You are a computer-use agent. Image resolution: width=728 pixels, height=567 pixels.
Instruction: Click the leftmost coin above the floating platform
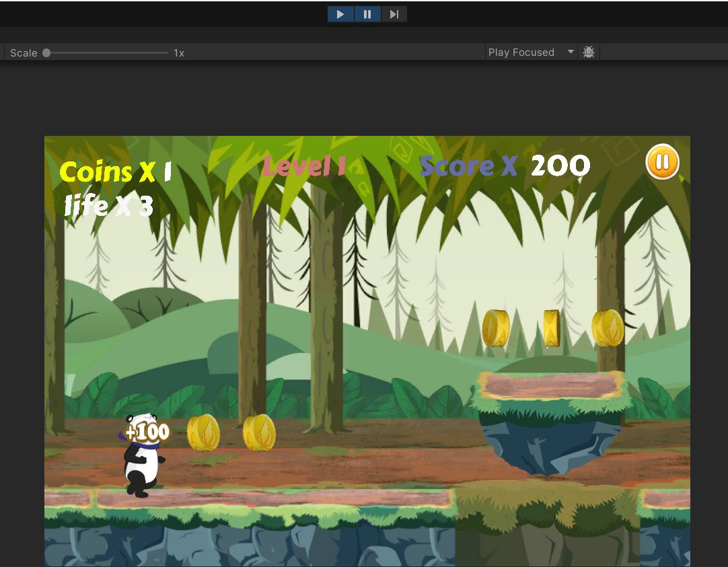[x=496, y=328]
